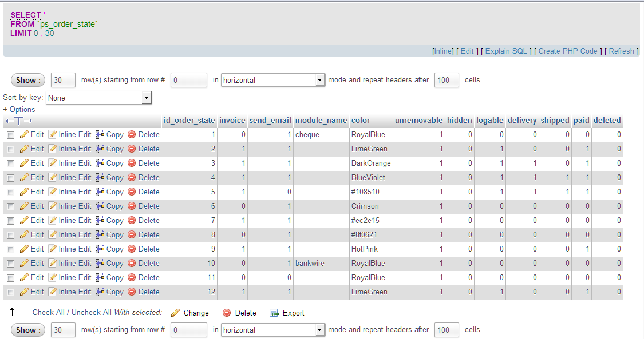
Task: Toggle the full texts arrows icon
Action: coord(19,121)
